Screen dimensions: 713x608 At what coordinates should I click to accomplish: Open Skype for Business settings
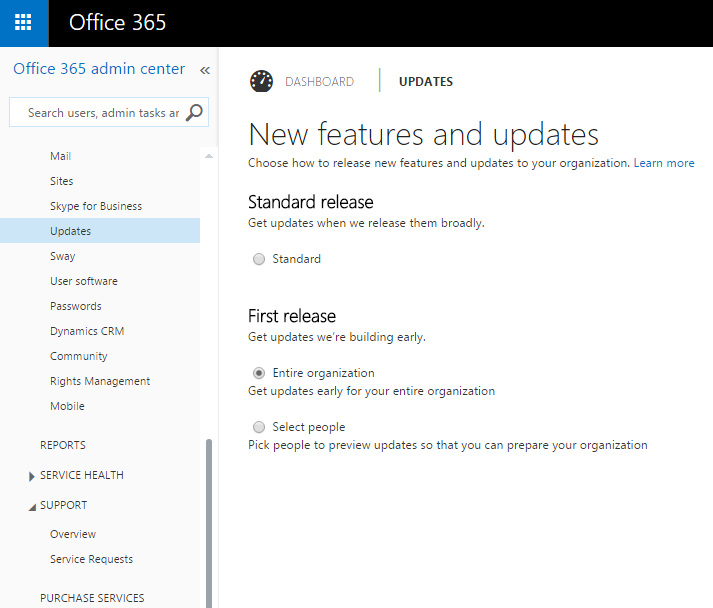tap(96, 206)
